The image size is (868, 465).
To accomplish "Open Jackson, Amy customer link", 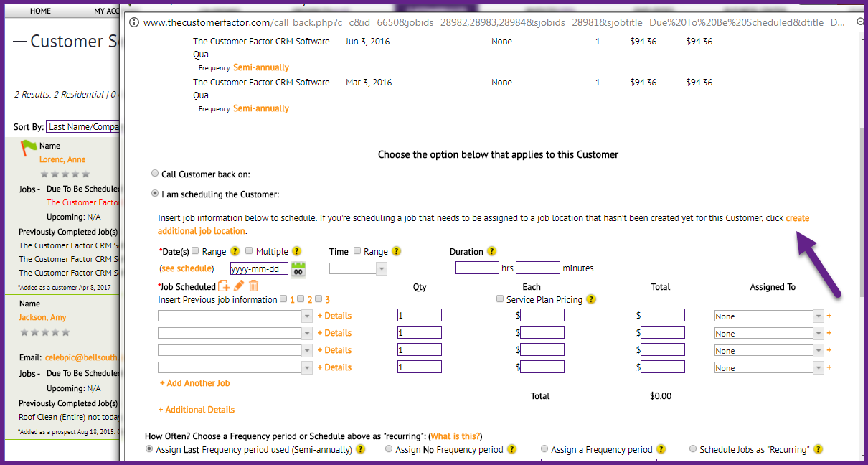I will point(43,317).
